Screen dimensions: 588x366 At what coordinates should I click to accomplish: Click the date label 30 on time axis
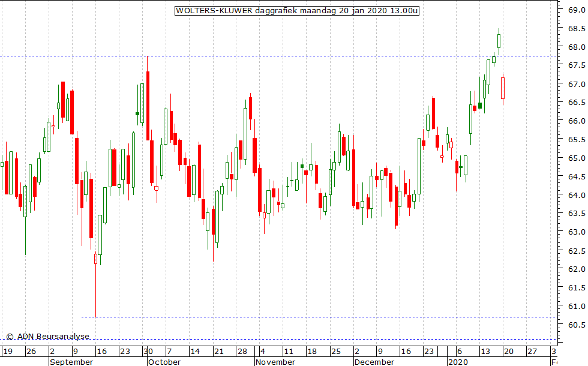click(x=148, y=352)
